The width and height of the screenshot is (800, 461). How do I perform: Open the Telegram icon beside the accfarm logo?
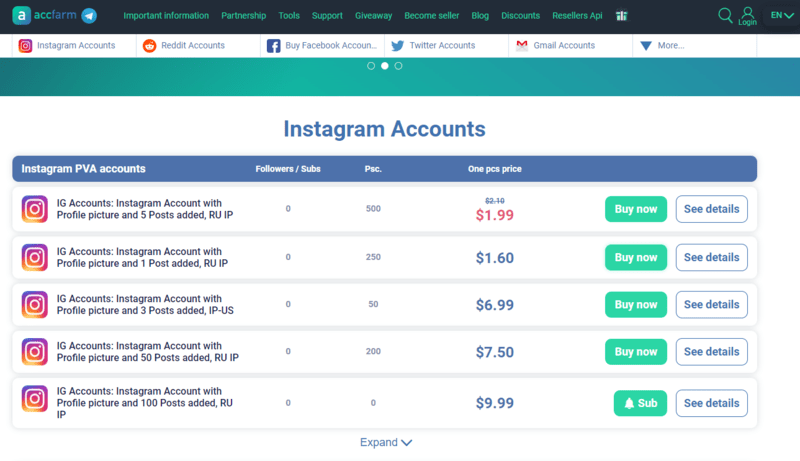(x=89, y=16)
